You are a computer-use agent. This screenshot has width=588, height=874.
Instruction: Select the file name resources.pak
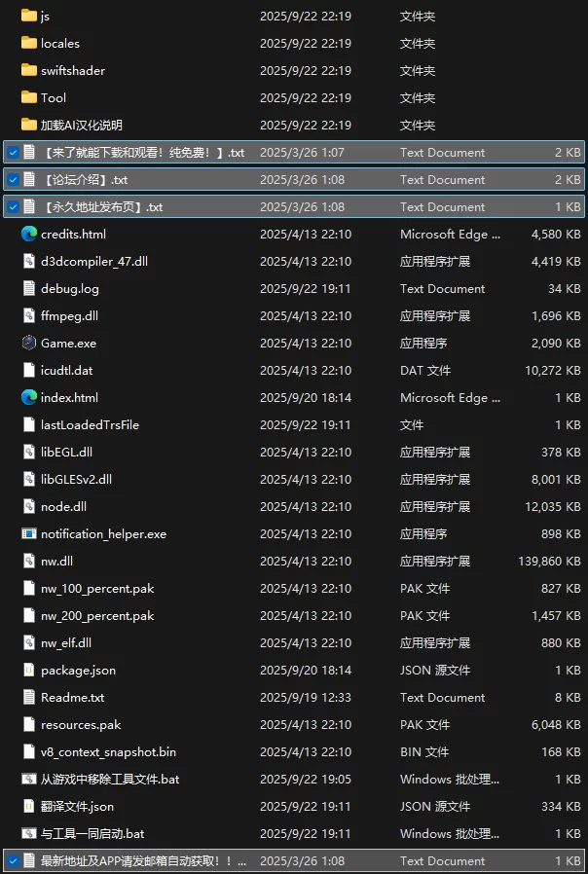pyautogui.click(x=81, y=725)
